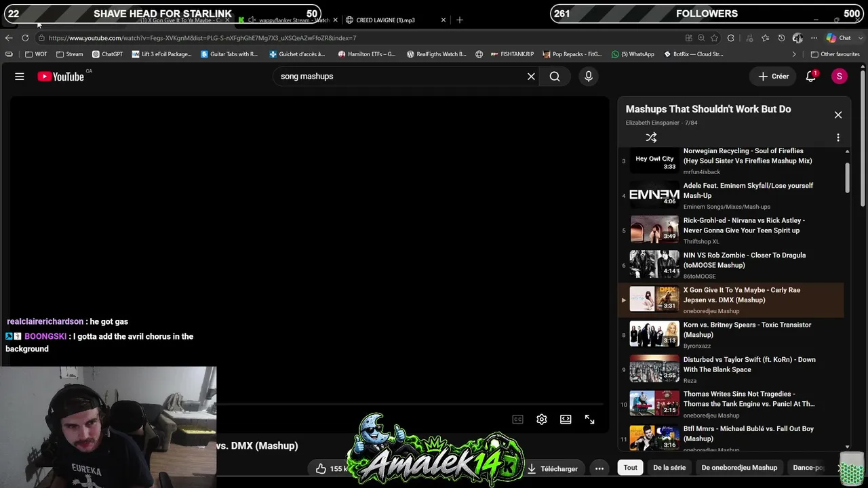The height and width of the screenshot is (488, 868).
Task: Open the BotRix Cloud Stream bookmark
Action: tap(693, 54)
